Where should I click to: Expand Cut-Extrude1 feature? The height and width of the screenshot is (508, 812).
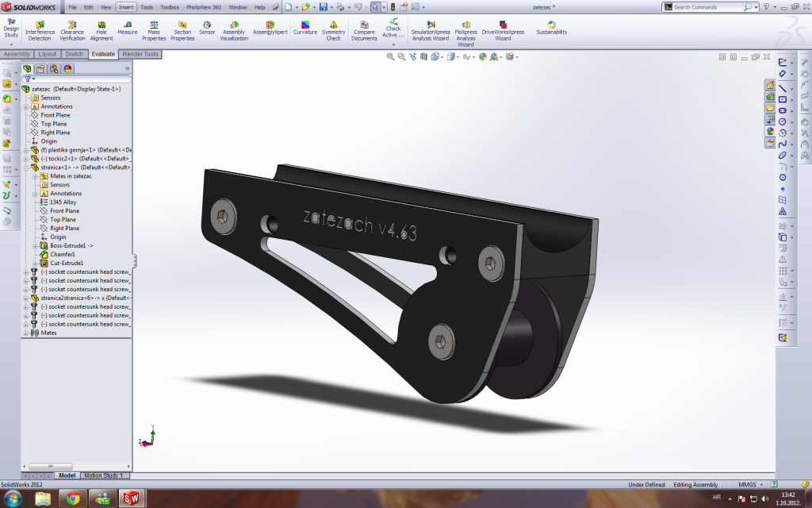[x=35, y=264]
